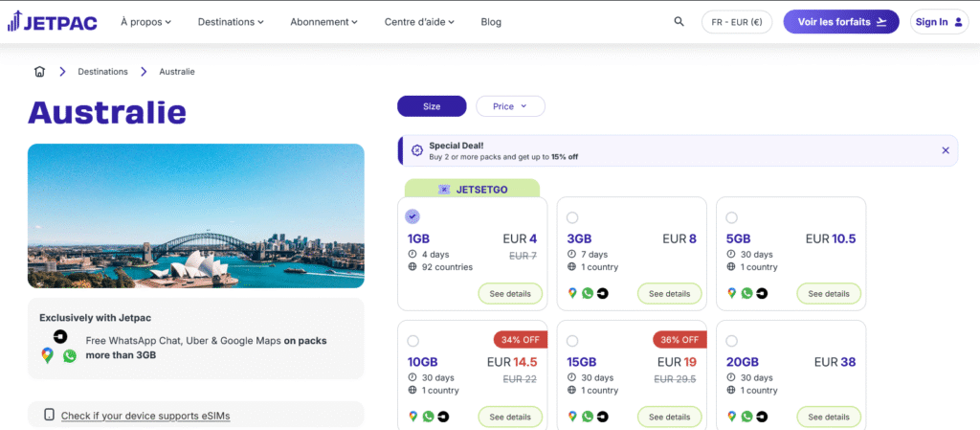
Task: Select the 15GB pack radio button
Action: pyautogui.click(x=572, y=341)
